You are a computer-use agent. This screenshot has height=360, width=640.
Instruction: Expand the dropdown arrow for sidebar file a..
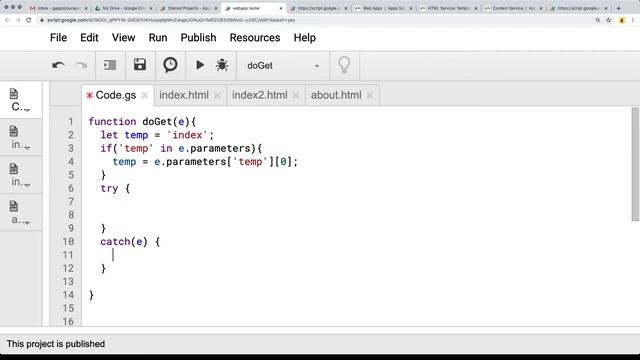[x=27, y=223]
